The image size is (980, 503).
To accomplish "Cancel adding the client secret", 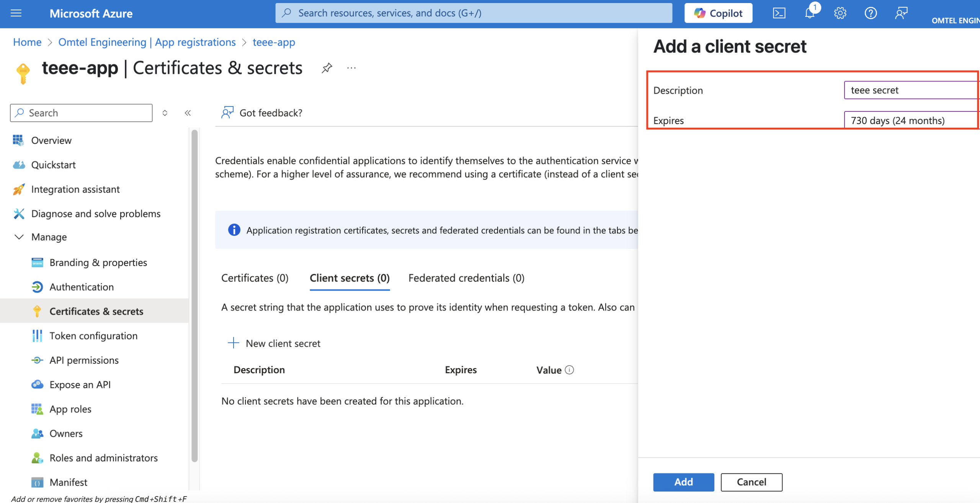I will [751, 482].
